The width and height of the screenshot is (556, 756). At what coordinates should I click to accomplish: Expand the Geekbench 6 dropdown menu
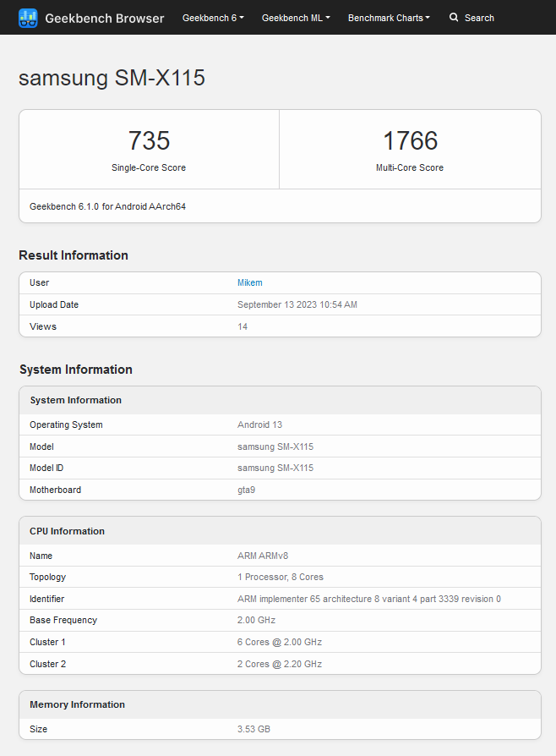pyautogui.click(x=213, y=18)
